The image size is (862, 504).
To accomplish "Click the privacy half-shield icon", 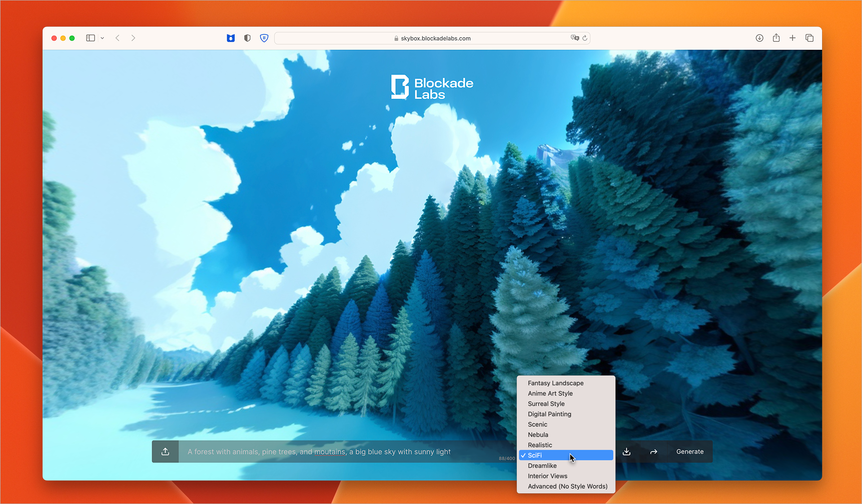I will pos(247,38).
